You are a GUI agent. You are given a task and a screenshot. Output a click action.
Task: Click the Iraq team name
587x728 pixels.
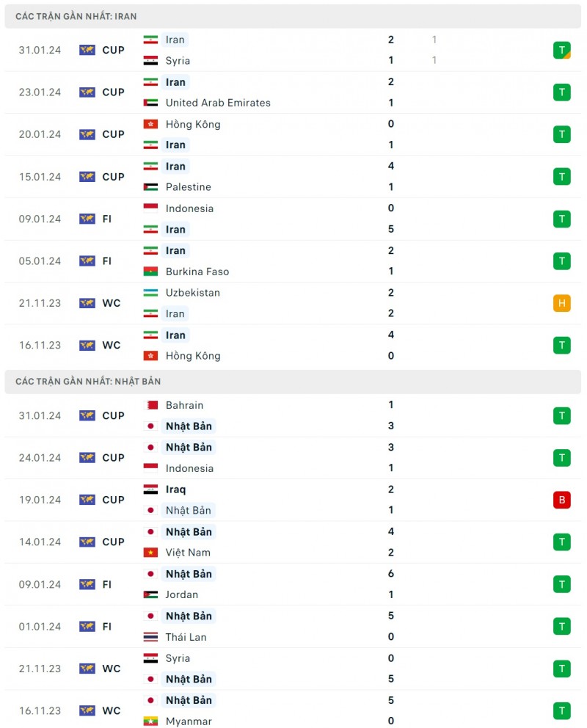176,489
